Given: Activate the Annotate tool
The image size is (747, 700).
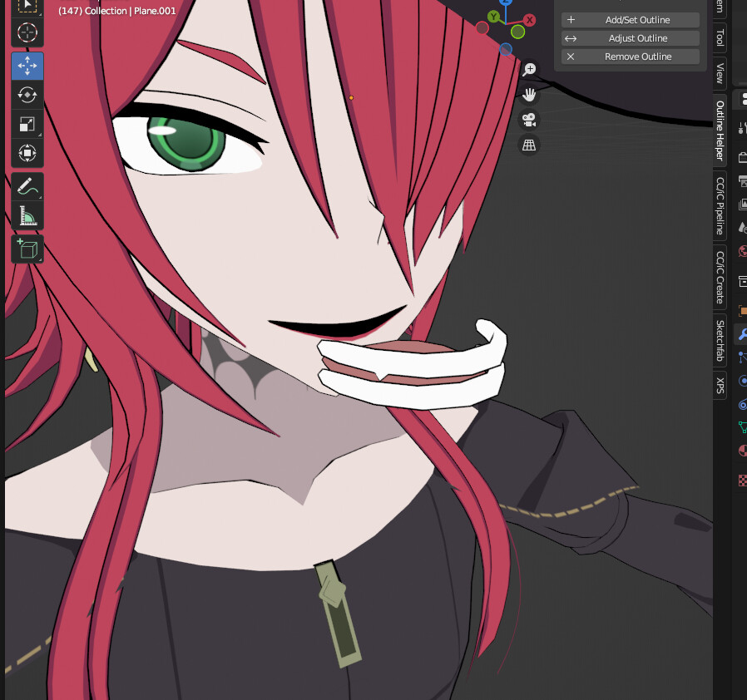Looking at the screenshot, I should pos(27,186).
